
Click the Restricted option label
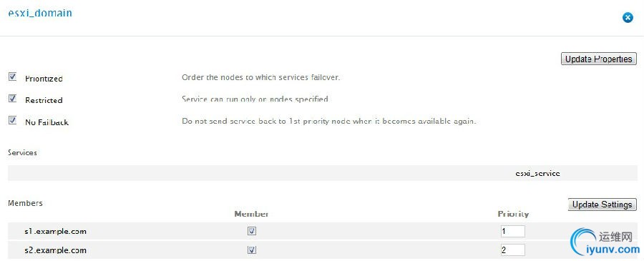(44, 100)
